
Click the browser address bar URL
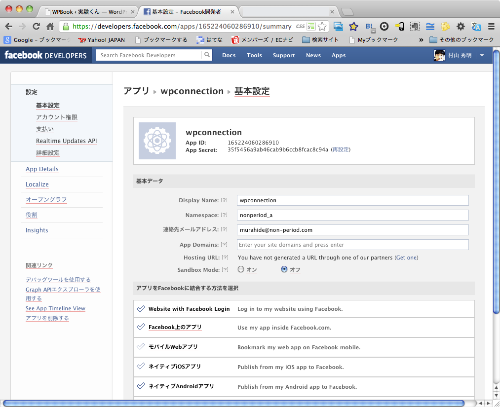point(182,26)
